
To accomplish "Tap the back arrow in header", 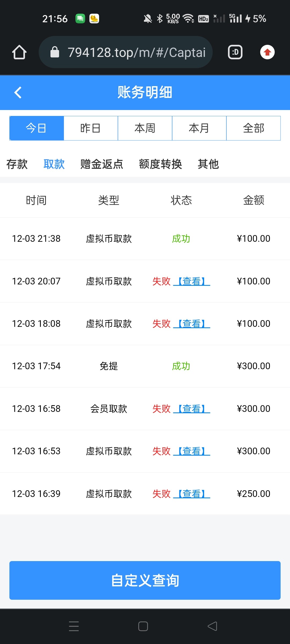I will coord(18,93).
